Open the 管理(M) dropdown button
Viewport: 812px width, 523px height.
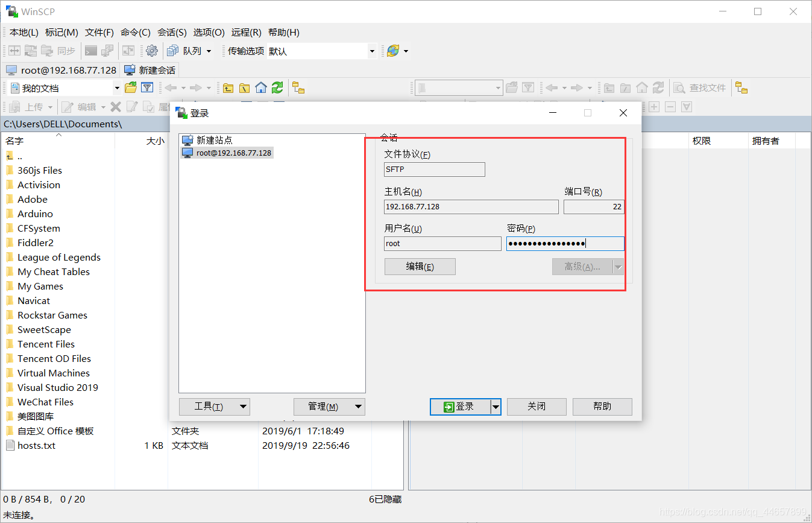point(329,407)
